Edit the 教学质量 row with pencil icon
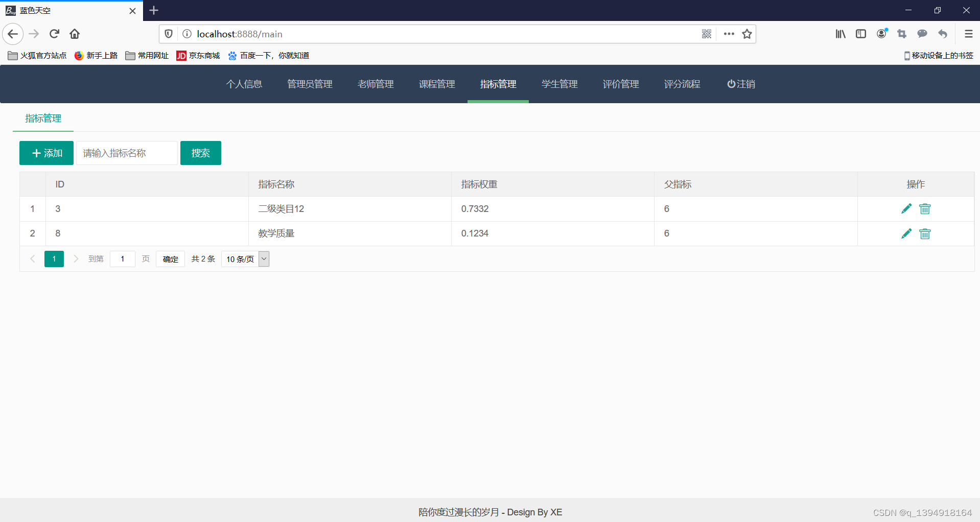Viewport: 980px width, 522px height. 906,233
